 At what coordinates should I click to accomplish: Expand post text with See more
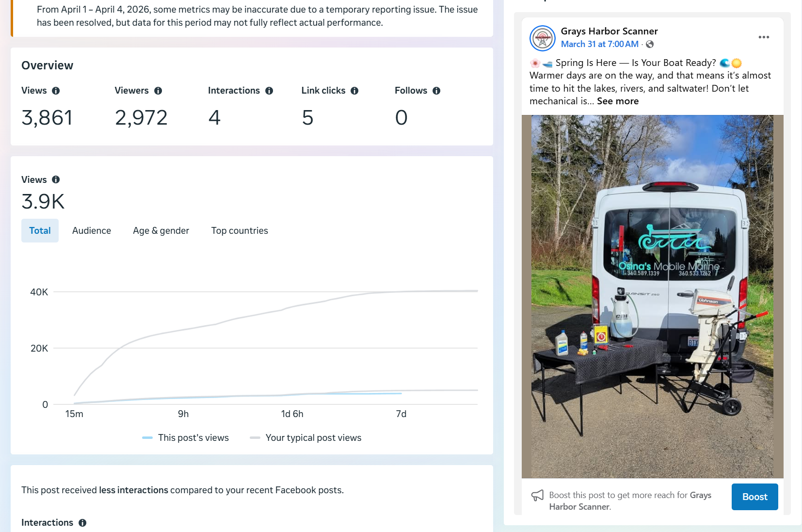click(x=618, y=101)
